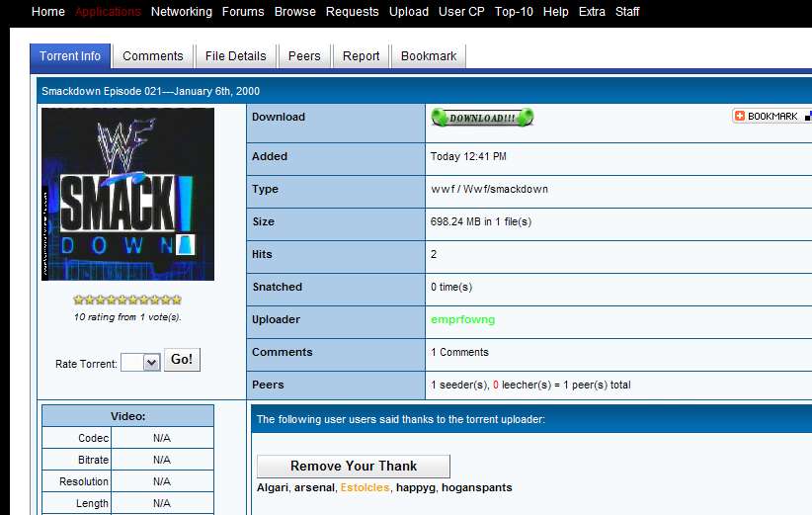The height and width of the screenshot is (515, 812).
Task: Click the 10 rating from 1 vote(s) text
Action: (x=127, y=317)
